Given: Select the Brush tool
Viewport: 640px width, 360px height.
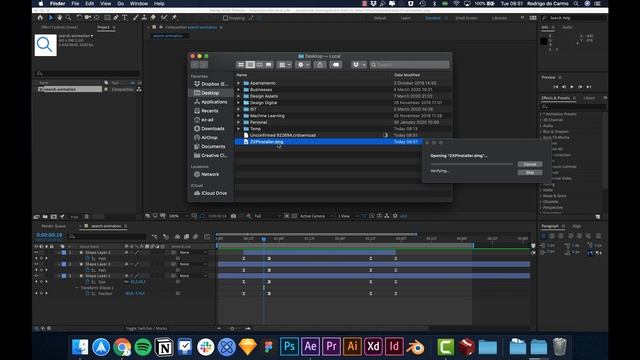Looking at the screenshot, I should pos(136,18).
